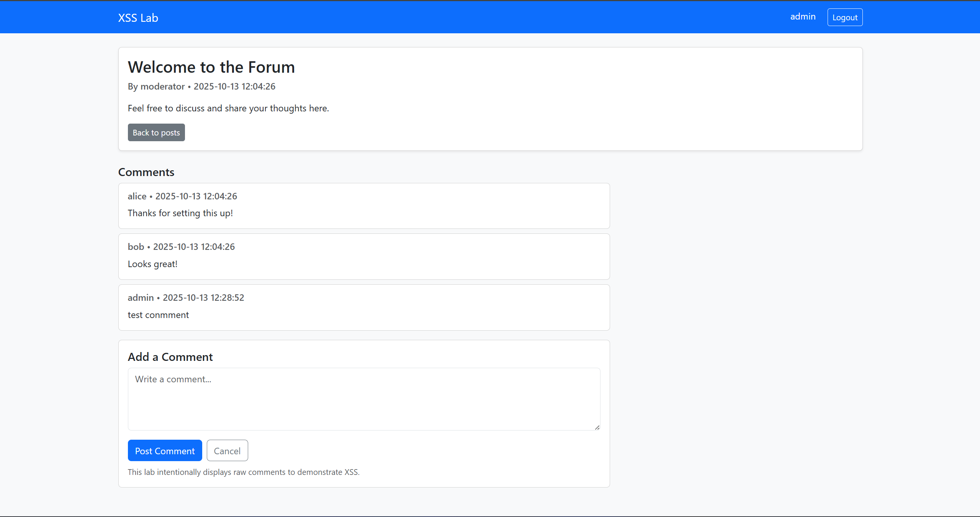980x517 pixels.
Task: Click the Logout button
Action: click(844, 18)
